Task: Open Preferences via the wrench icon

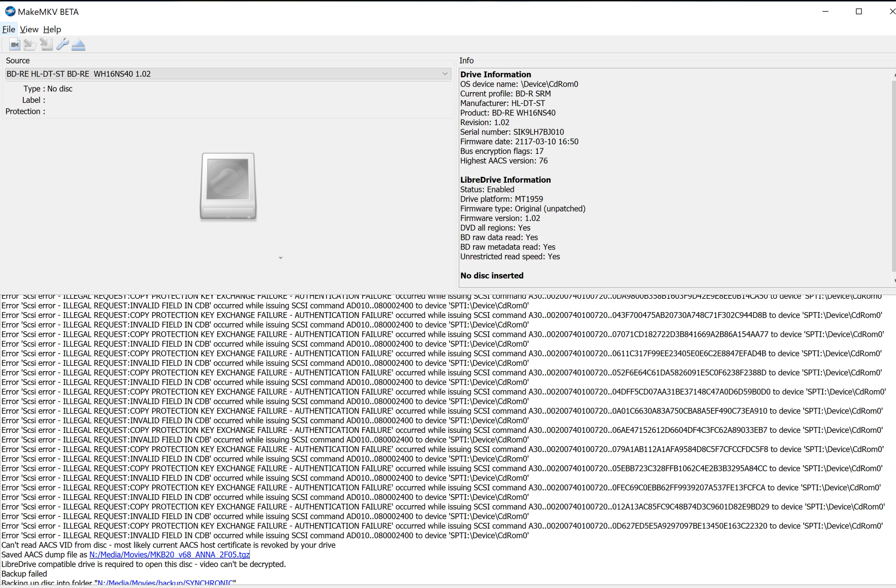Action: [x=63, y=44]
